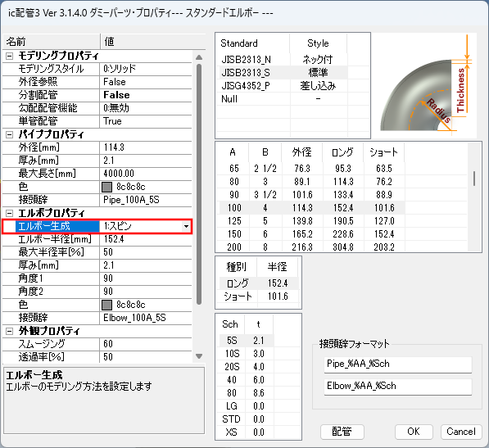Select schedule STD row
The height and width of the screenshot is (448, 489).
tap(247, 419)
